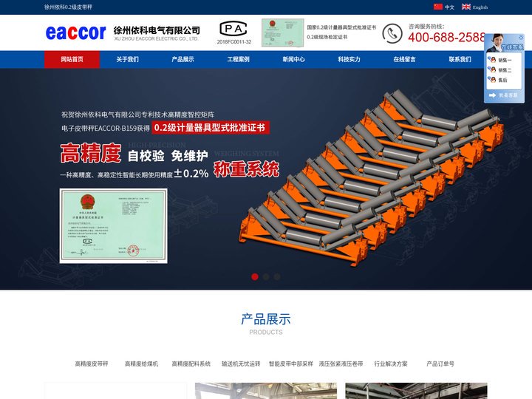This screenshot has height=399, width=532.
Task: Open 产品展示 nav menu
Action: (183, 59)
